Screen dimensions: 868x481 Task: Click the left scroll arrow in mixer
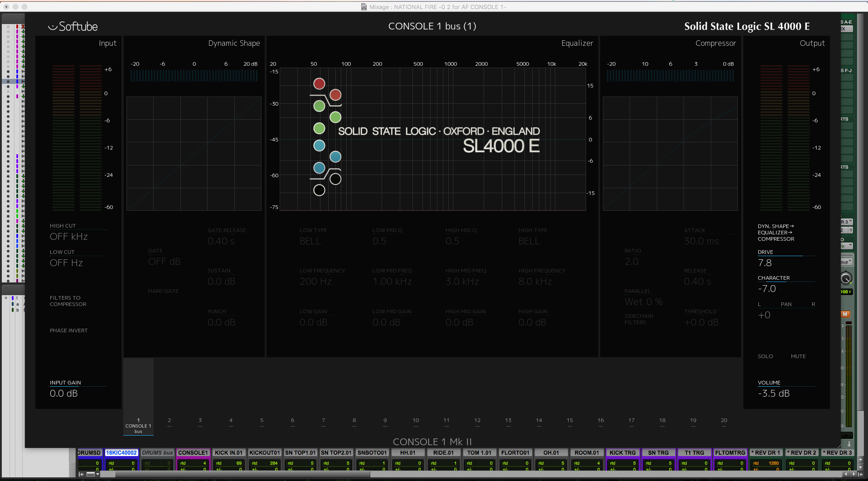[x=846, y=474]
